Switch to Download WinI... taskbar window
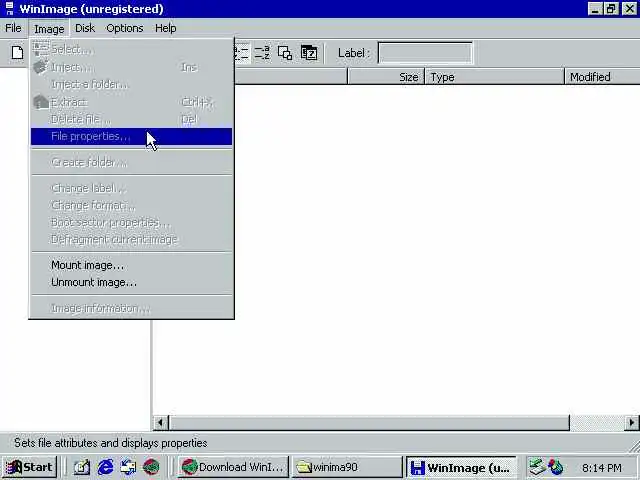Screen dimensions: 640x480 [233, 467]
